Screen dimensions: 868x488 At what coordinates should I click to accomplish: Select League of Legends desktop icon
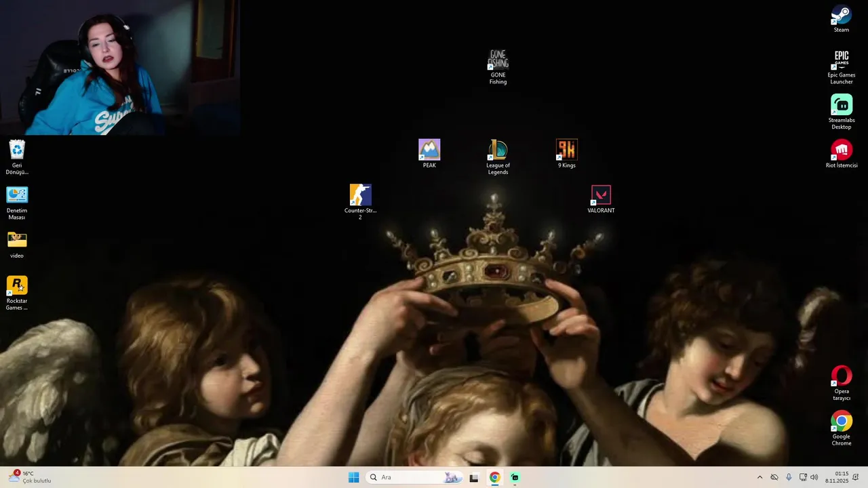coord(498,157)
